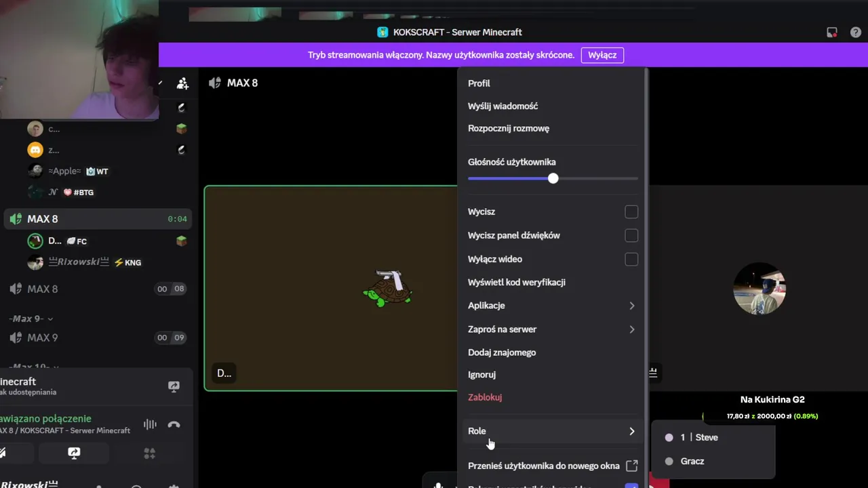Click the Wyłącz button in streamer mode banner
Image resolution: width=868 pixels, height=488 pixels.
[x=602, y=55]
